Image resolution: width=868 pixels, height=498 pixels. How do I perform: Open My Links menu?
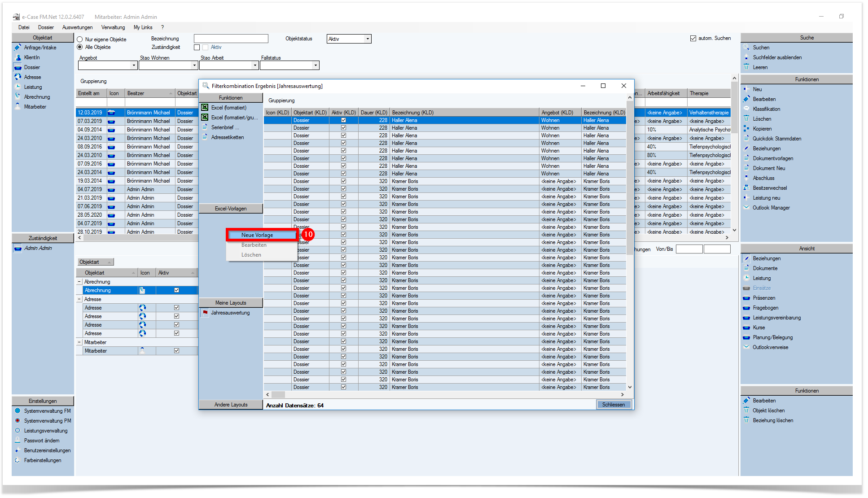[143, 27]
